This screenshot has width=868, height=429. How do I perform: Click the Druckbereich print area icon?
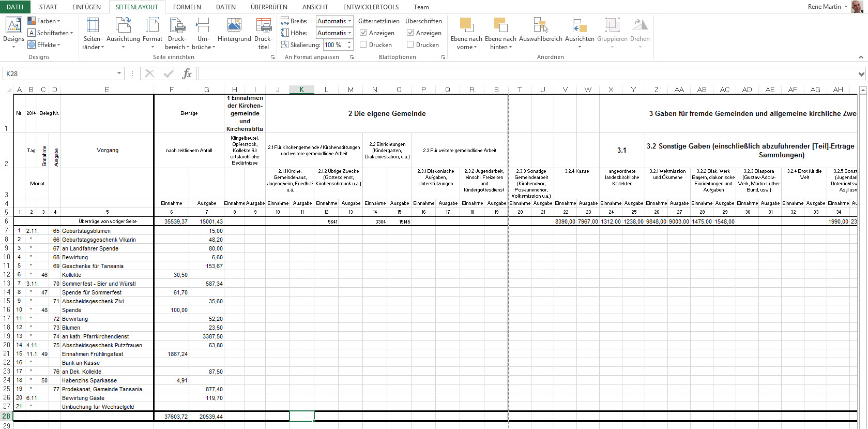click(177, 26)
